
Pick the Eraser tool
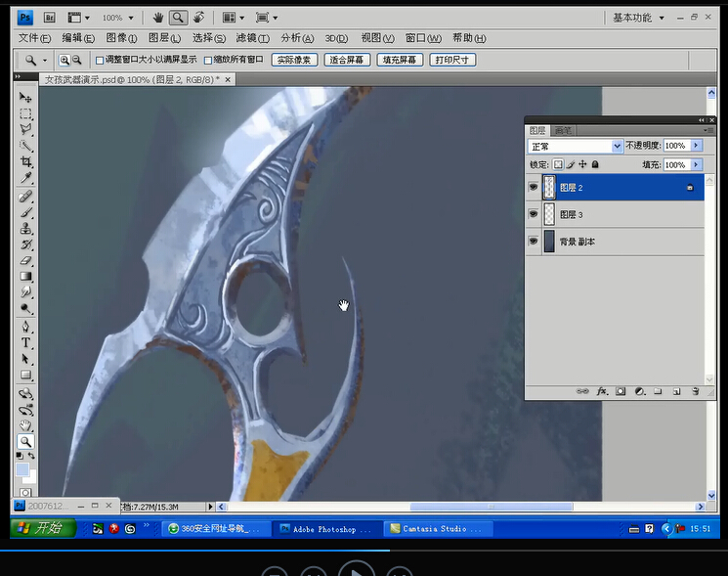click(26, 260)
